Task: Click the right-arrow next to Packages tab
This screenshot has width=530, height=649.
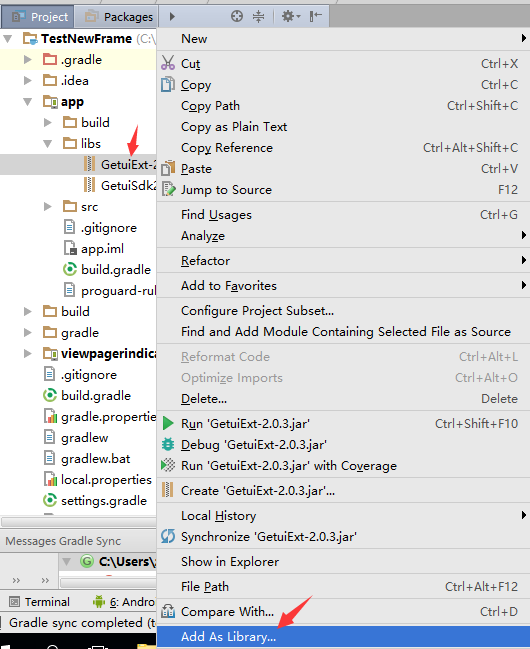Action: (172, 17)
